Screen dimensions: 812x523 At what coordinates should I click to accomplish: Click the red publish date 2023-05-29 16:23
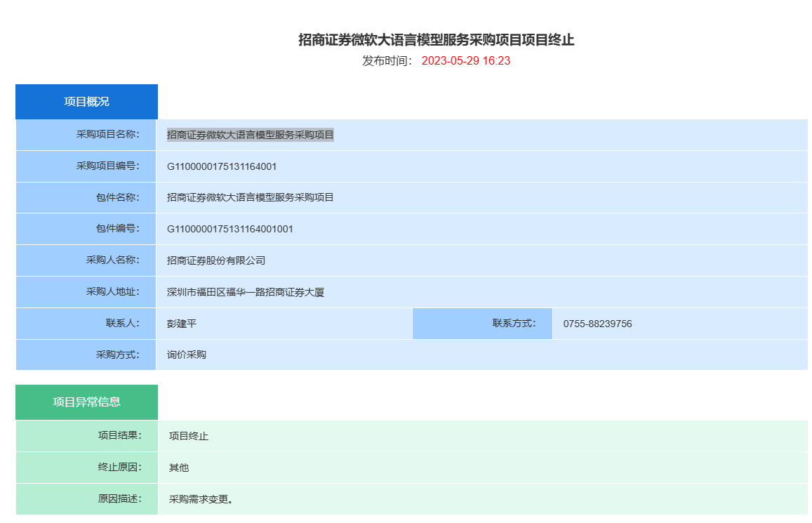[465, 61]
